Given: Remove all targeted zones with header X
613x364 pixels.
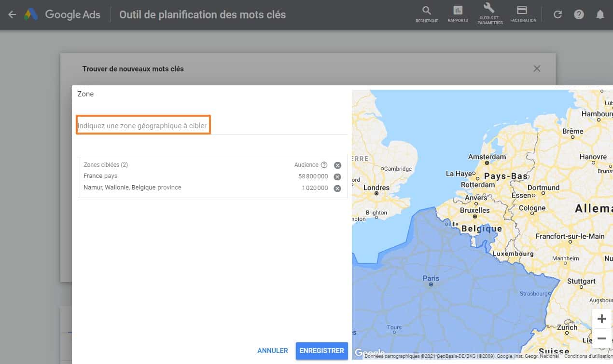Looking at the screenshot, I should (337, 165).
